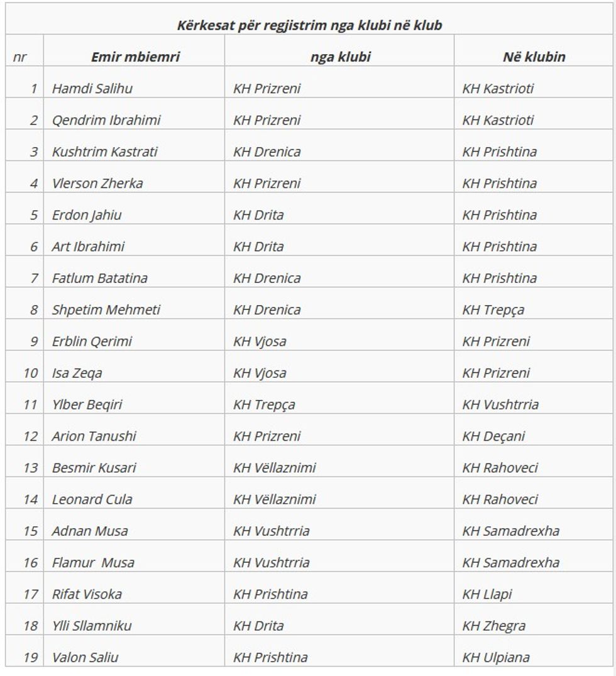Select KH Ulpiana cell for Valon Saliu

tap(496, 658)
